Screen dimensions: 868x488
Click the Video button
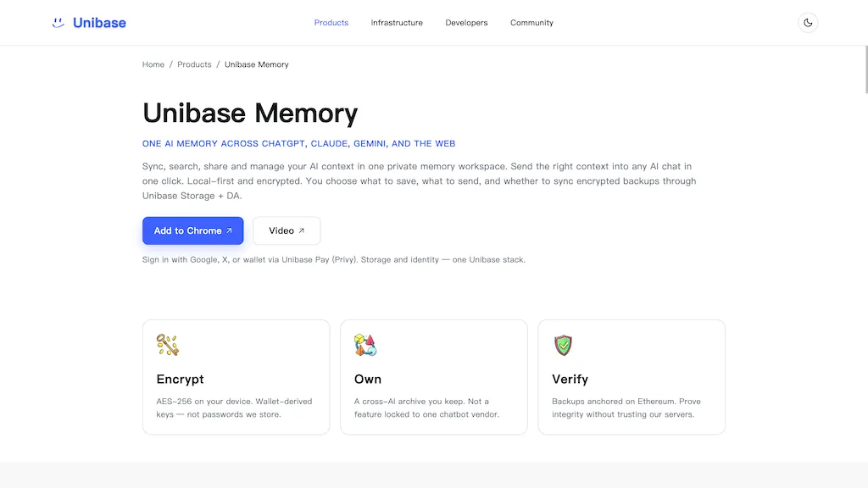(287, 230)
